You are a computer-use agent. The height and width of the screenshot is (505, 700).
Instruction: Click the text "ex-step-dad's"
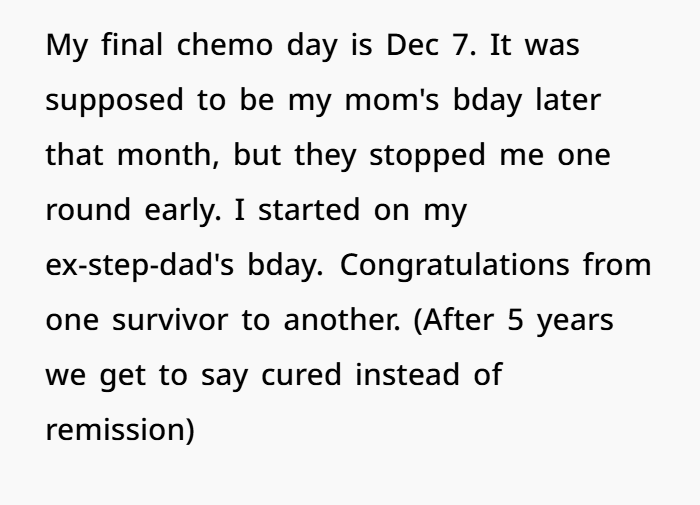click(140, 265)
